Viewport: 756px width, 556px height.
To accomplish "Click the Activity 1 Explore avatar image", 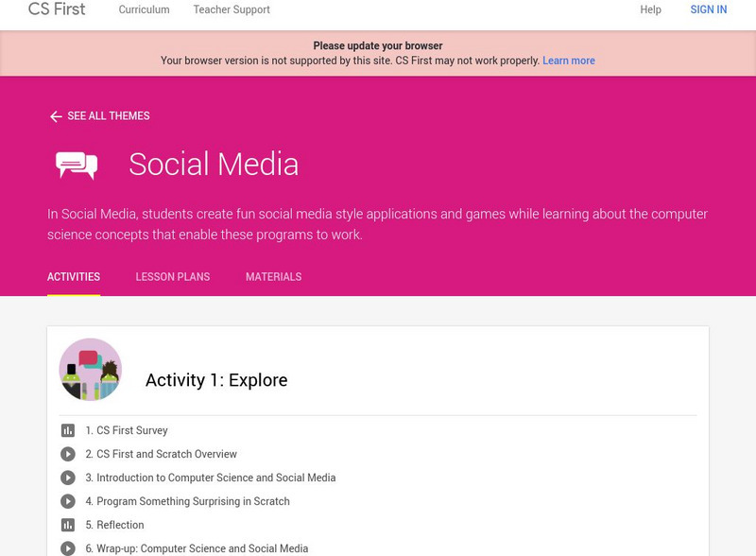I will tap(90, 369).
